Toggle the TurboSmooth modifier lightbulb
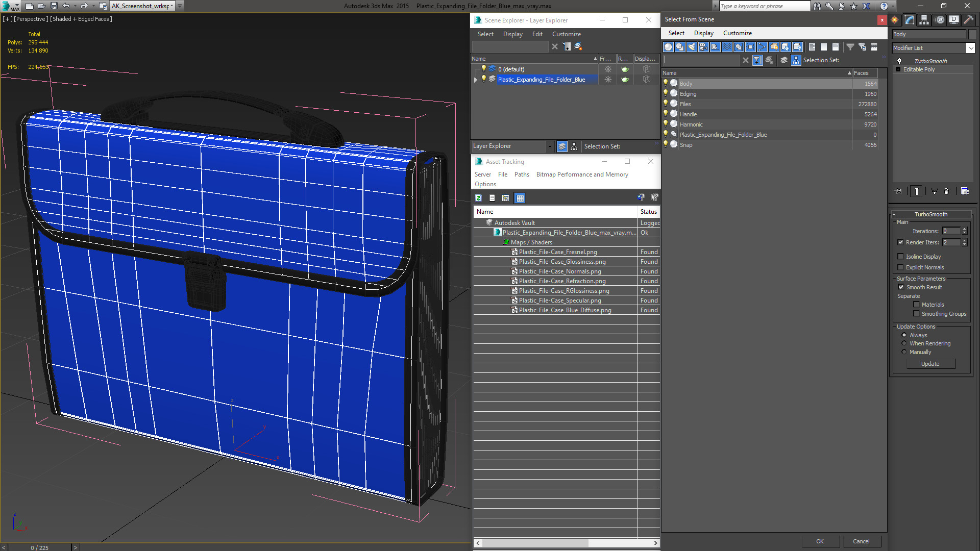Viewport: 980px width, 551px height. point(899,61)
